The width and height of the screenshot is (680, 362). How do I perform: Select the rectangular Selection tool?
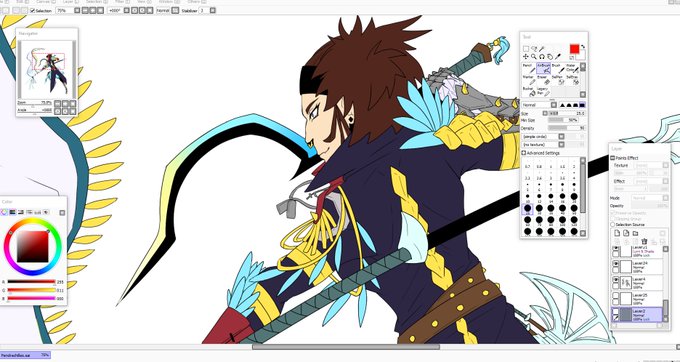[526, 49]
